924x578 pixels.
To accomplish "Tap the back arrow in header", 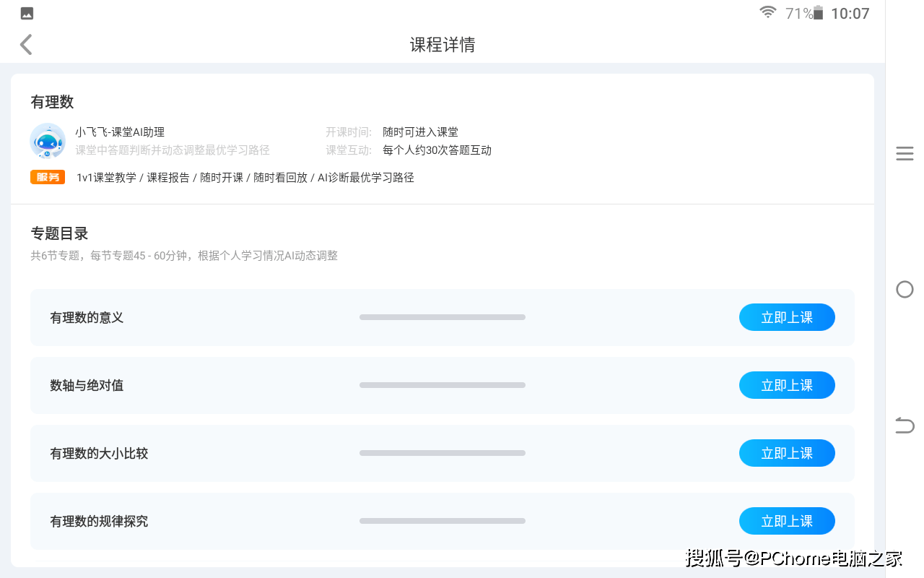I will (x=26, y=45).
